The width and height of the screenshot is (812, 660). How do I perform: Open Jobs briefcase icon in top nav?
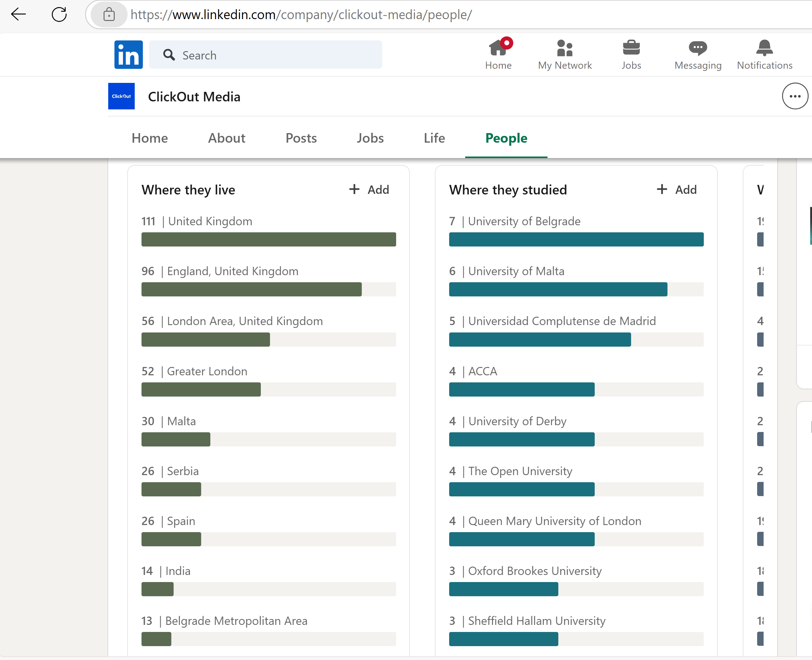tap(631, 48)
